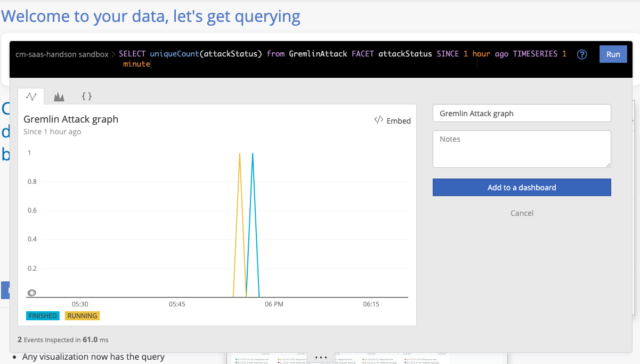Toggle the FINISHED series legend
This screenshot has width=640, height=364.
click(42, 315)
